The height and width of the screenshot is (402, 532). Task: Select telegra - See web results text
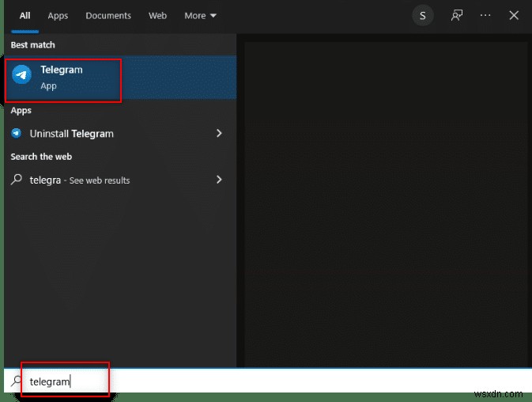click(80, 180)
